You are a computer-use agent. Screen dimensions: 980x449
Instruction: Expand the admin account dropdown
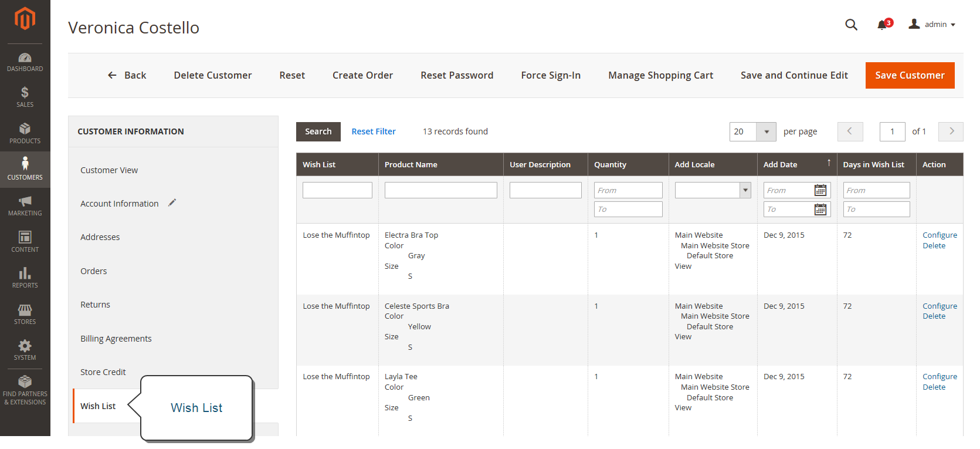(x=940, y=25)
